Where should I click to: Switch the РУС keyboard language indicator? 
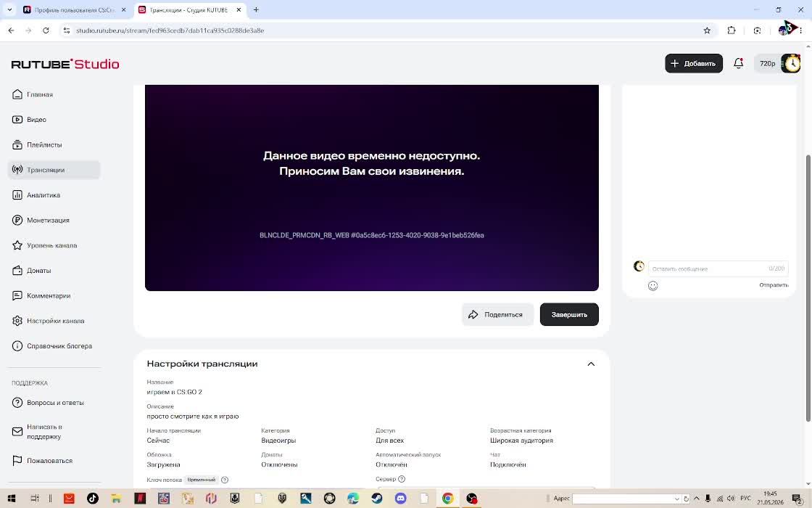[x=746, y=499]
